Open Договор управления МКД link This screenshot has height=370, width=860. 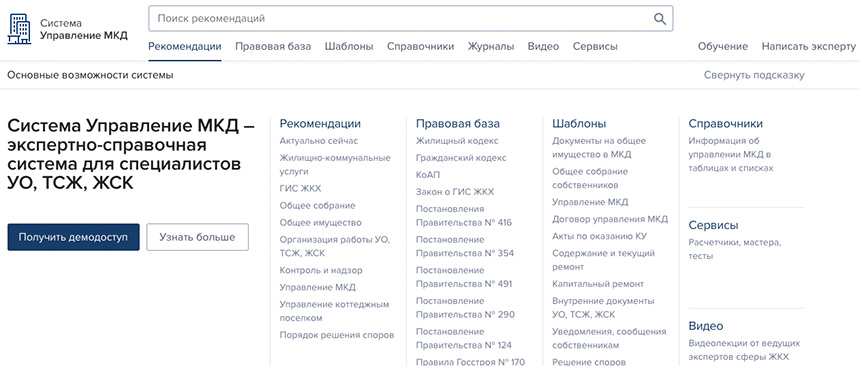tap(610, 219)
